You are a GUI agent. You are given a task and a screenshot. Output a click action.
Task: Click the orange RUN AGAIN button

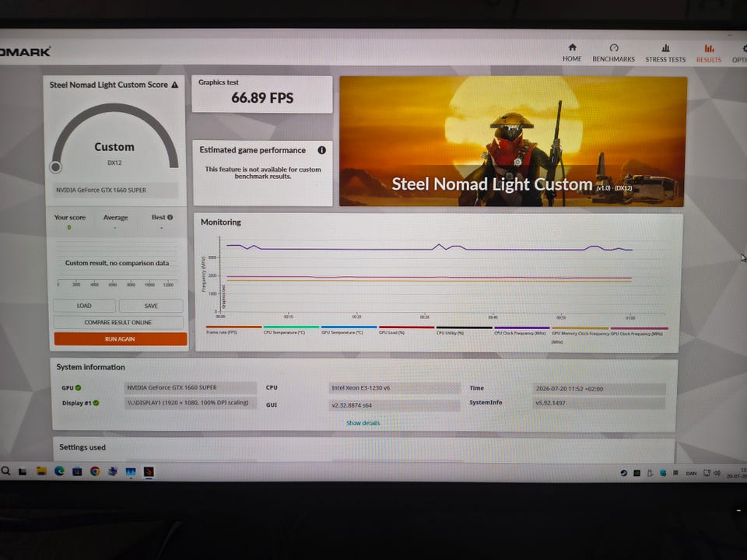click(120, 339)
